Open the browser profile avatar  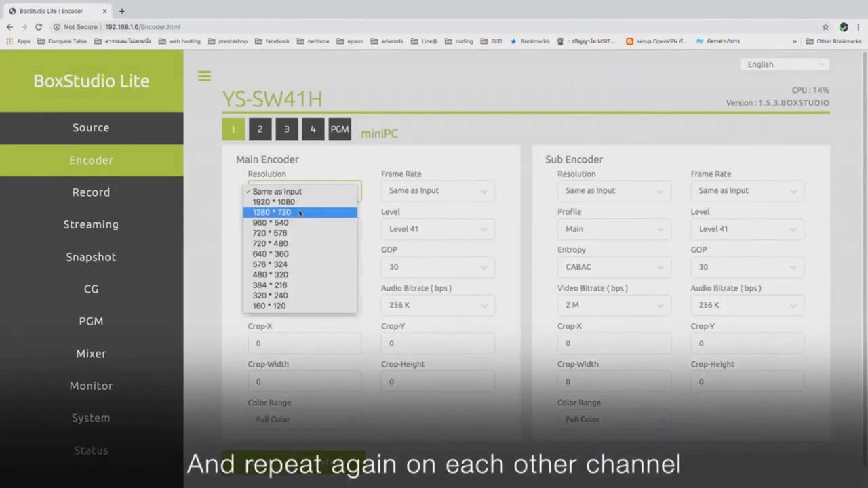[x=844, y=27]
